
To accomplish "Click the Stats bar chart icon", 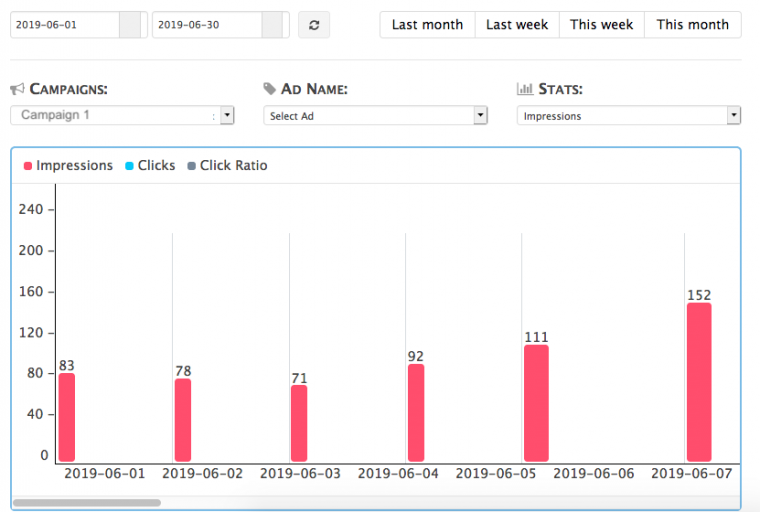I will [525, 88].
